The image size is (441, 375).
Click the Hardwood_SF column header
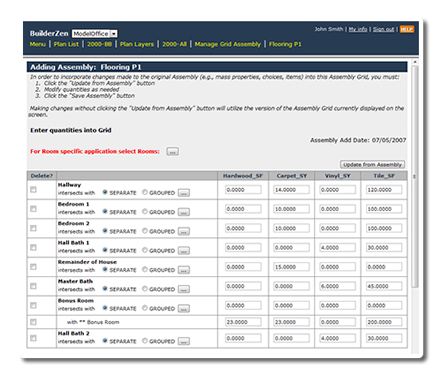pyautogui.click(x=243, y=176)
